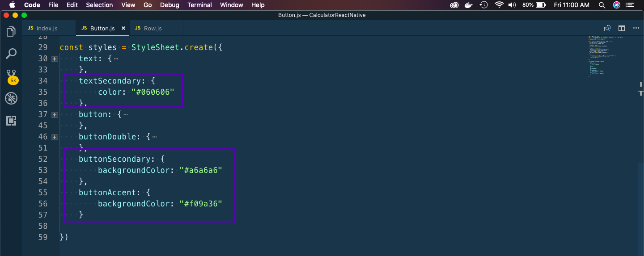The height and width of the screenshot is (256, 644).
Task: Open the Debug menu
Action: tap(169, 5)
